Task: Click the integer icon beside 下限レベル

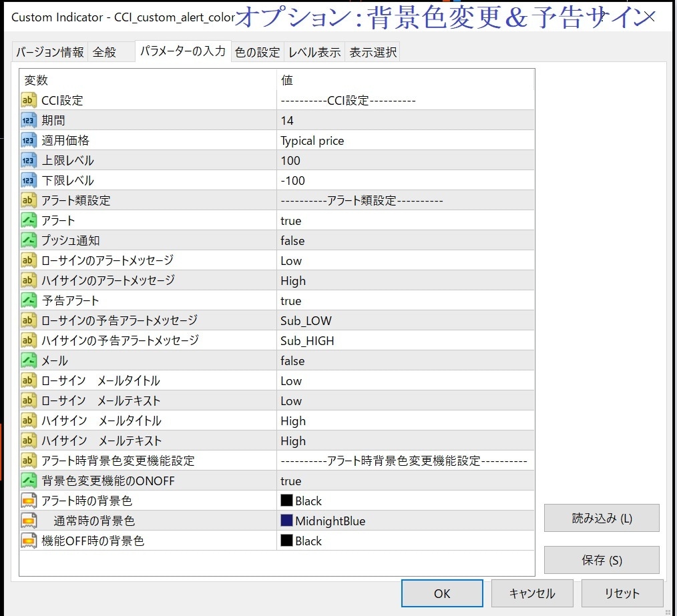Action: (29, 180)
